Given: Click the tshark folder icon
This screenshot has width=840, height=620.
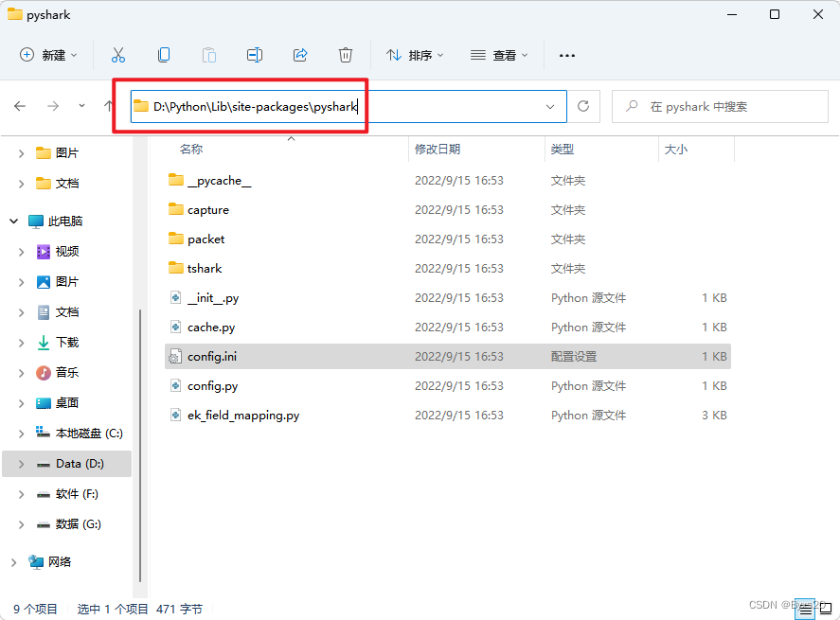Looking at the screenshot, I should 176,268.
